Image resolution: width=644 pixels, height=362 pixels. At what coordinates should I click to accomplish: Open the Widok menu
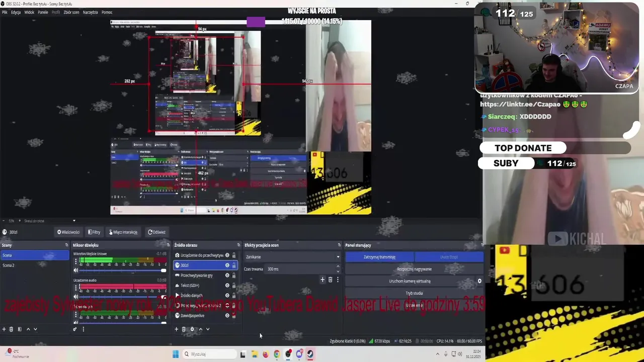click(29, 12)
